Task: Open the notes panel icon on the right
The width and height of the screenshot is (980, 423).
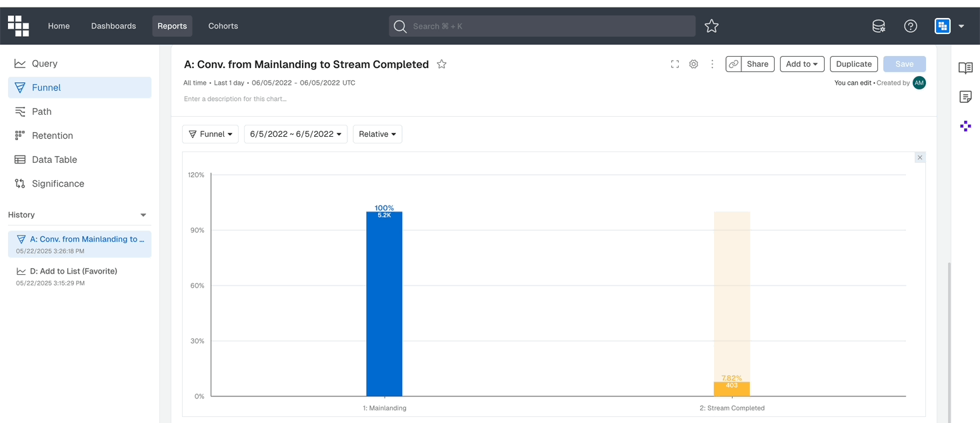Action: tap(965, 97)
